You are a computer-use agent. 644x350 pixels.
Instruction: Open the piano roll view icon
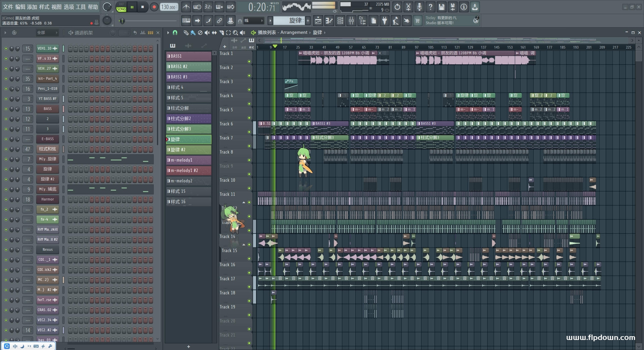point(329,21)
